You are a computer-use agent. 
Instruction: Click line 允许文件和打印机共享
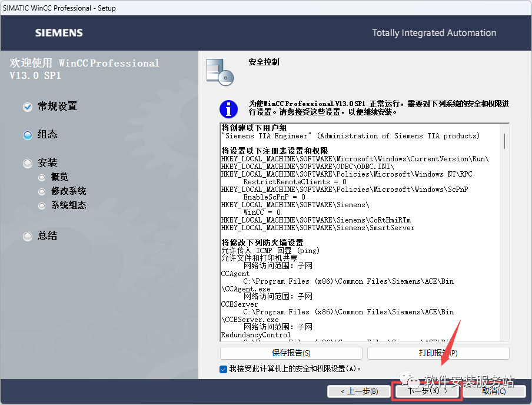(259, 258)
